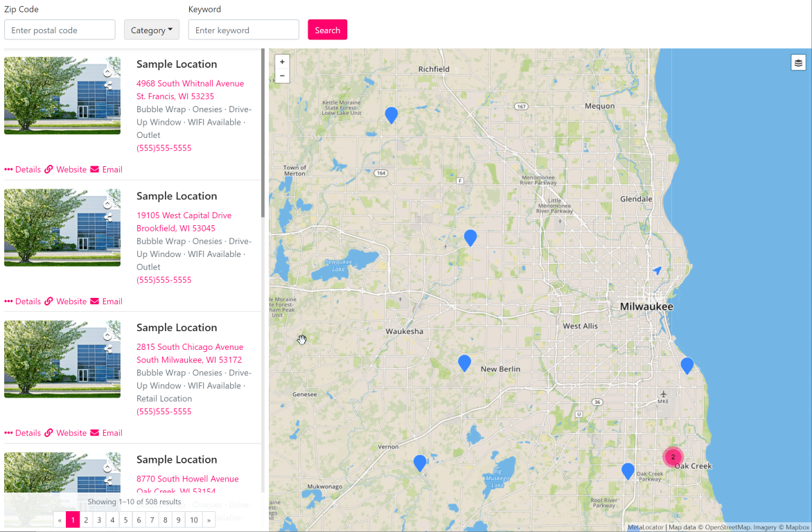Open the 4968 South Whitnall Avenue address link
The width and height of the screenshot is (812, 532).
[190, 89]
